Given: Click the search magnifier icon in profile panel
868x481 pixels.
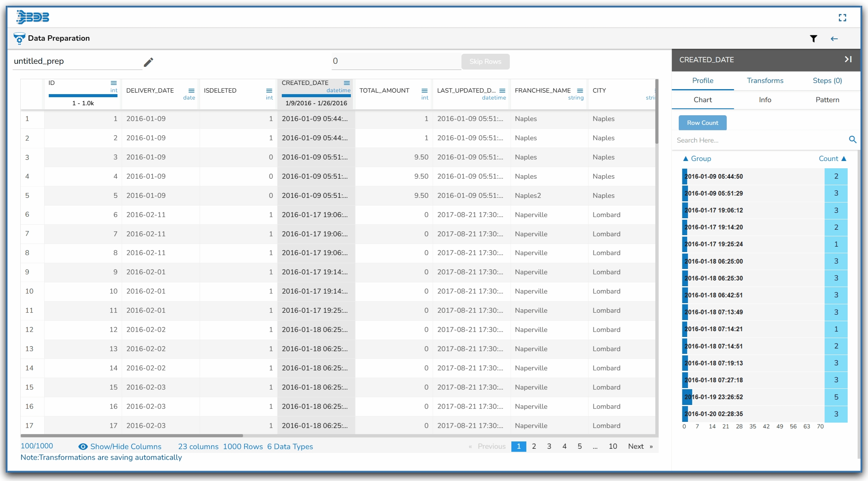Looking at the screenshot, I should pos(852,140).
